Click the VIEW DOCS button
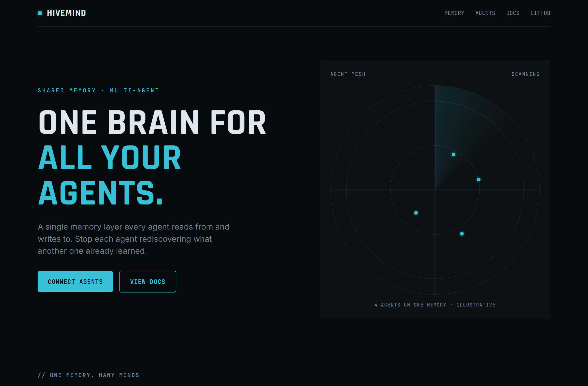 (148, 281)
